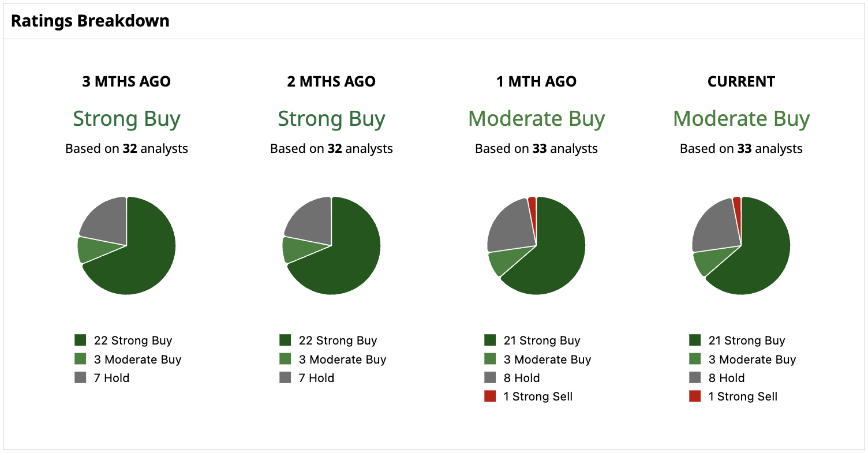Click the CURRENT column heading

click(x=741, y=82)
